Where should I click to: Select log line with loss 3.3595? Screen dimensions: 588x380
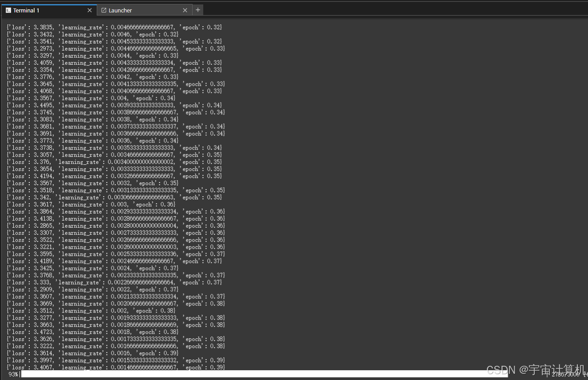(116, 254)
